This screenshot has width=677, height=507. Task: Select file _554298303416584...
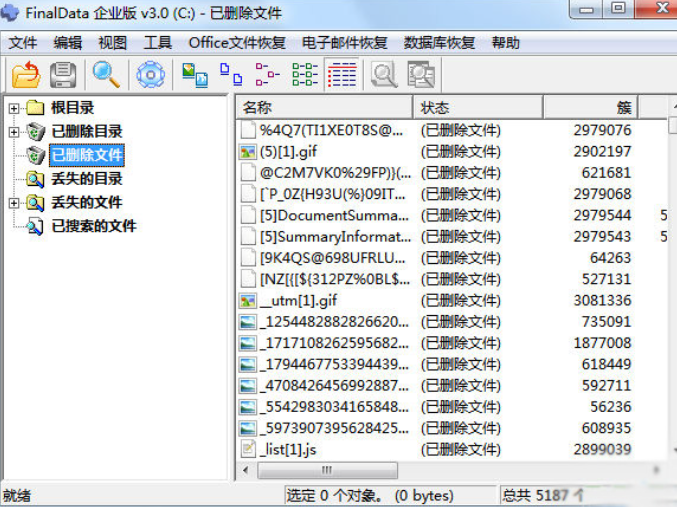(335, 407)
